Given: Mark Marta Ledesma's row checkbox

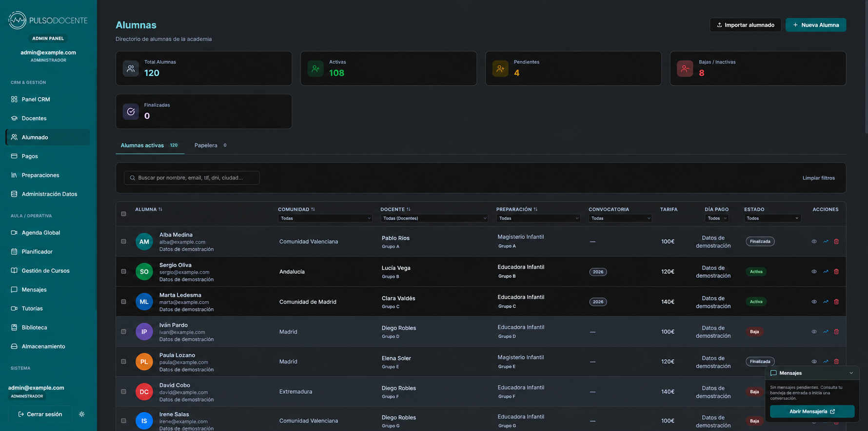Looking at the screenshot, I should (123, 302).
